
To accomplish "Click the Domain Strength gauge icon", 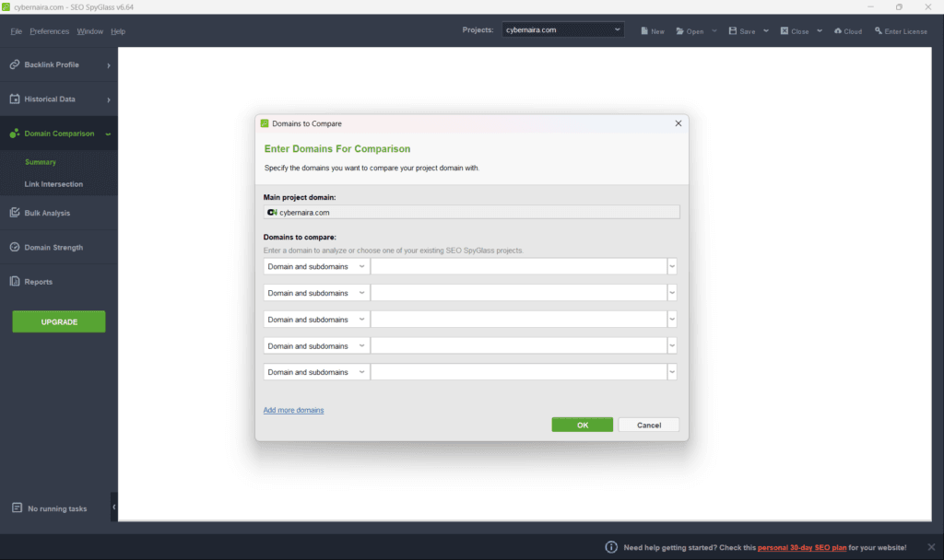I will pyautogui.click(x=15, y=247).
